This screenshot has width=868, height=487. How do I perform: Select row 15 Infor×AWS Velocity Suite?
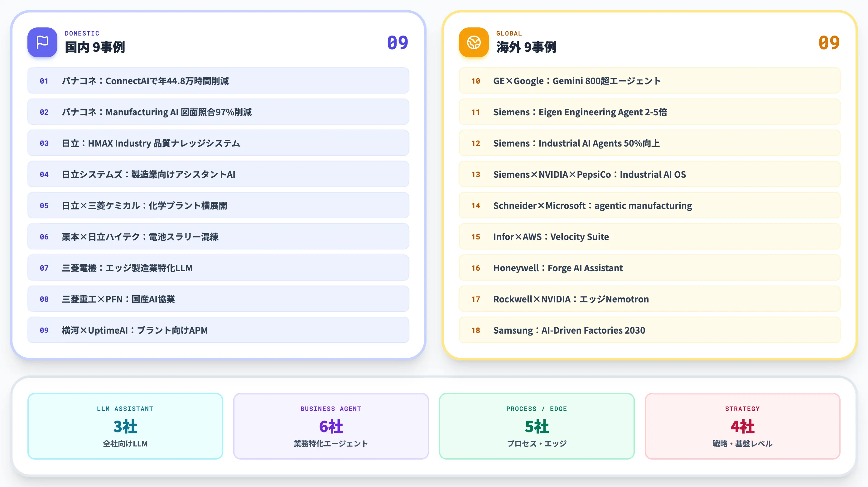click(x=649, y=237)
